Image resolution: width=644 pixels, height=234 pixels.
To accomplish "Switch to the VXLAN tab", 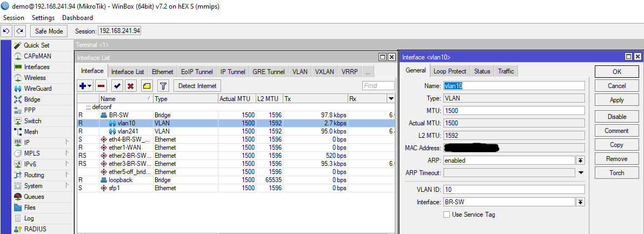I will click(x=324, y=71).
